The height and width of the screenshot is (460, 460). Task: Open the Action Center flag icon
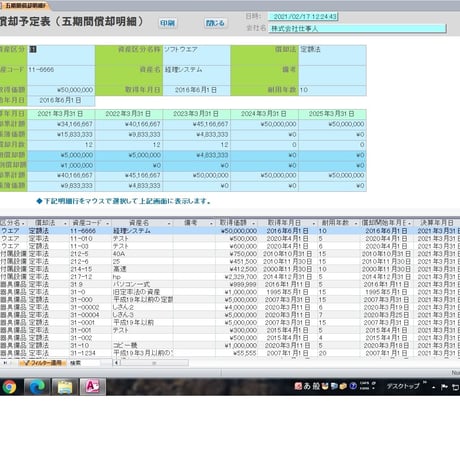444,387
